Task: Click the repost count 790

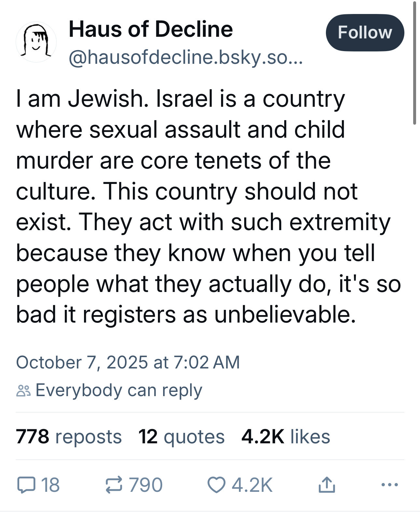Action: (x=146, y=485)
